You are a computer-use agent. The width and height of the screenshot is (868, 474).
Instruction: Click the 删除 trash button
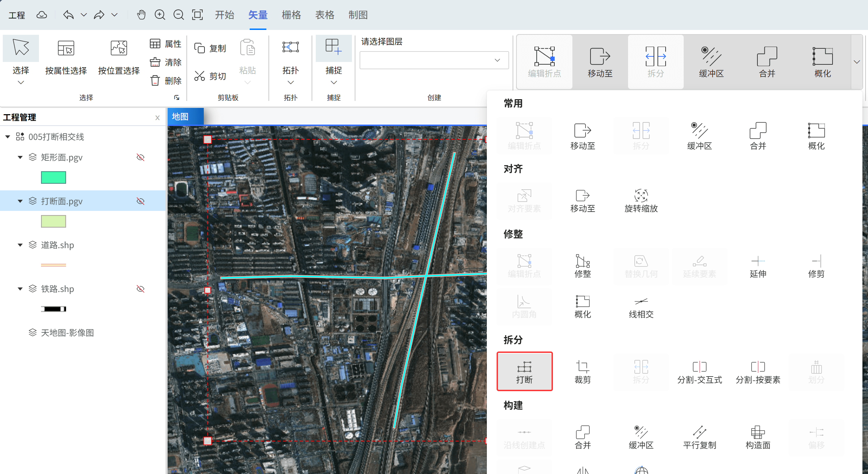(x=166, y=81)
